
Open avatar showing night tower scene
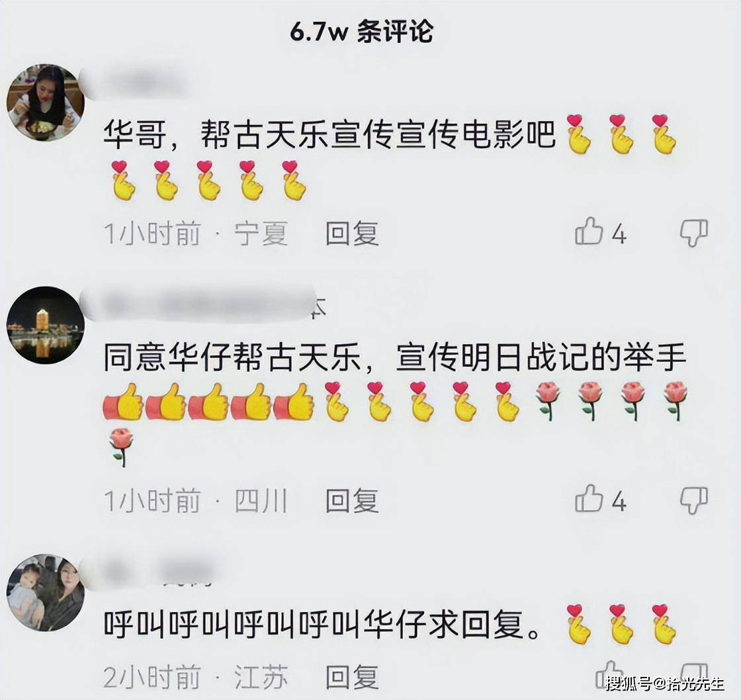pos(46,325)
